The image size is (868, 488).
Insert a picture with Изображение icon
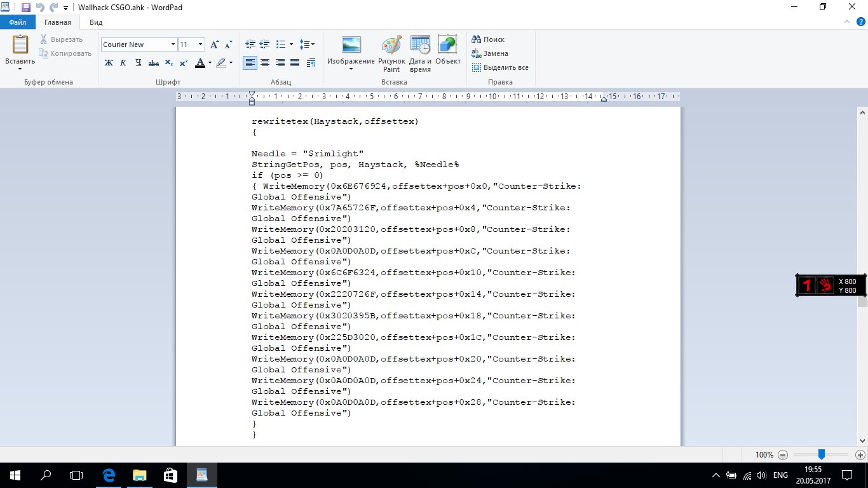[351, 45]
